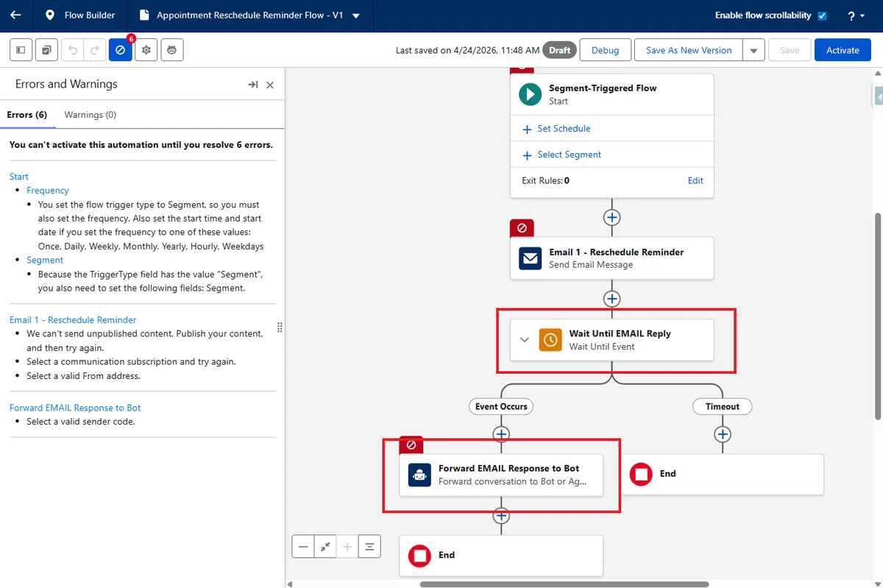Click the undo arrow

click(72, 50)
